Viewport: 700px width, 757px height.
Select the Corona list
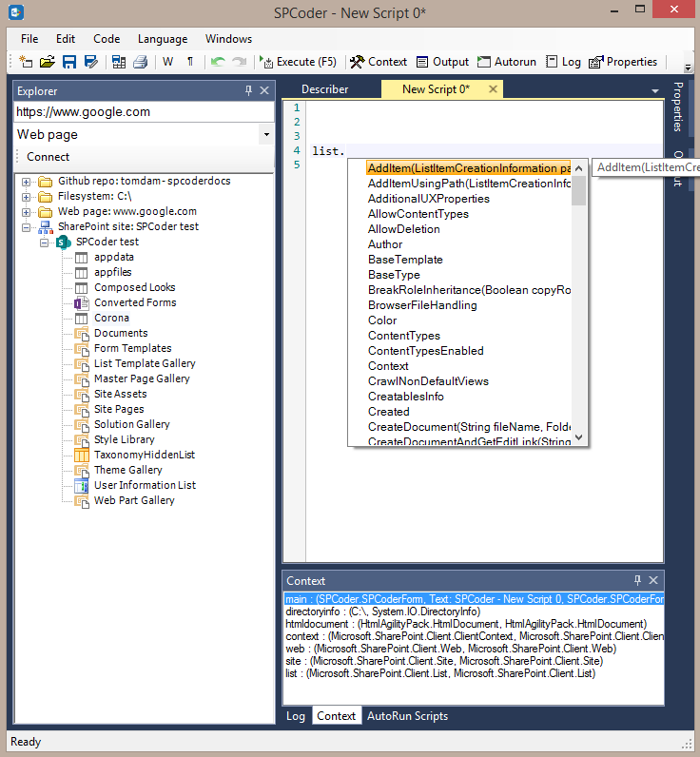(x=111, y=318)
